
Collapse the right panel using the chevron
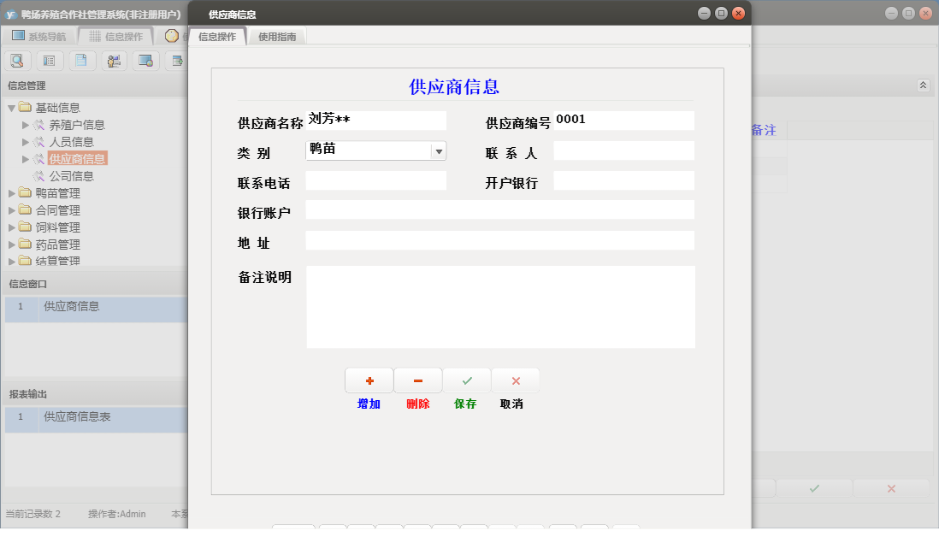coord(923,85)
